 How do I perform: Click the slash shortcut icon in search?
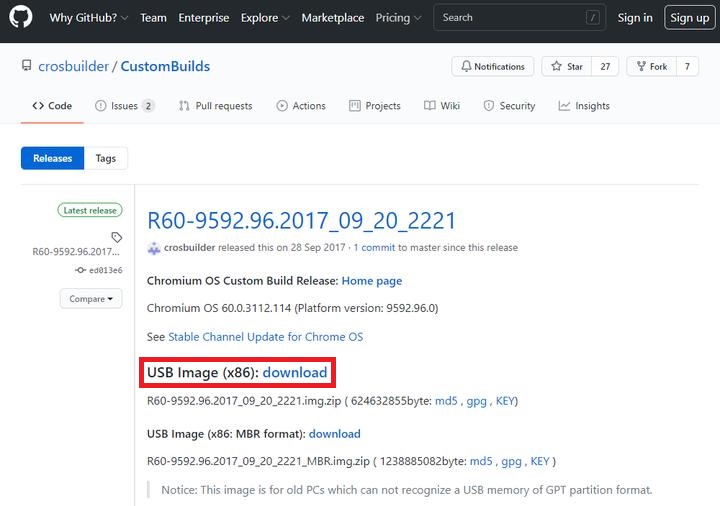(x=592, y=17)
